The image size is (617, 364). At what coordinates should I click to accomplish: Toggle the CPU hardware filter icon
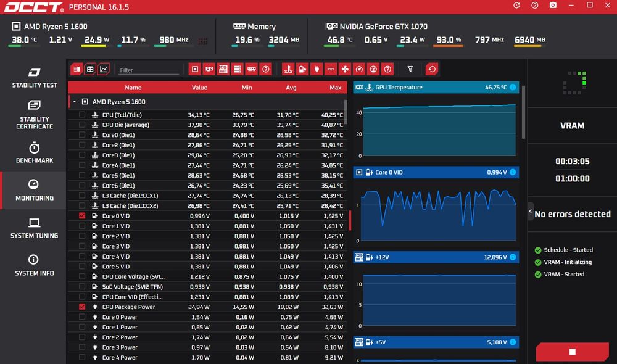click(x=195, y=69)
